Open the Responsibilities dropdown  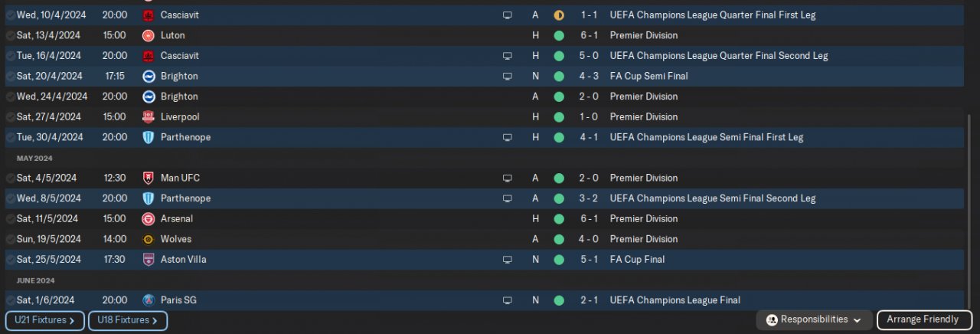814,319
